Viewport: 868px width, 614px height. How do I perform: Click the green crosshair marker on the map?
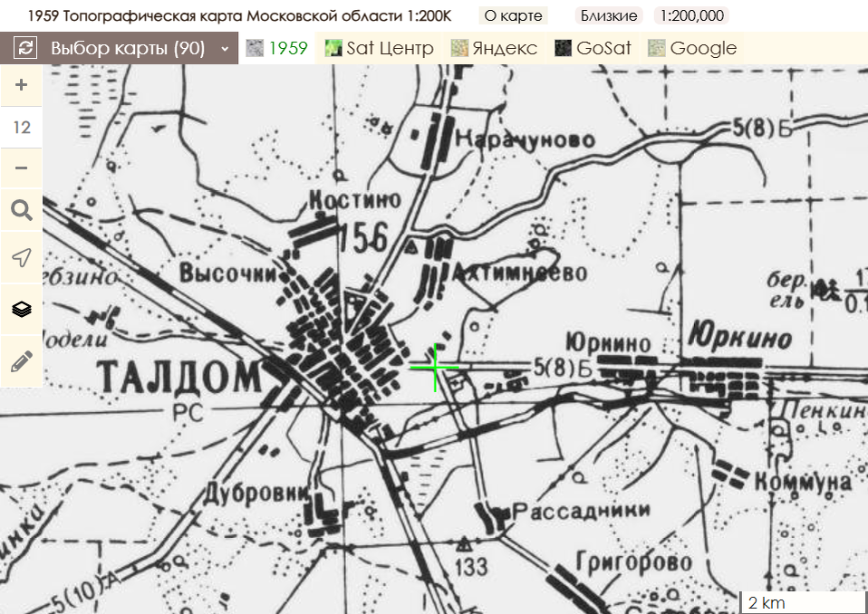click(x=437, y=367)
